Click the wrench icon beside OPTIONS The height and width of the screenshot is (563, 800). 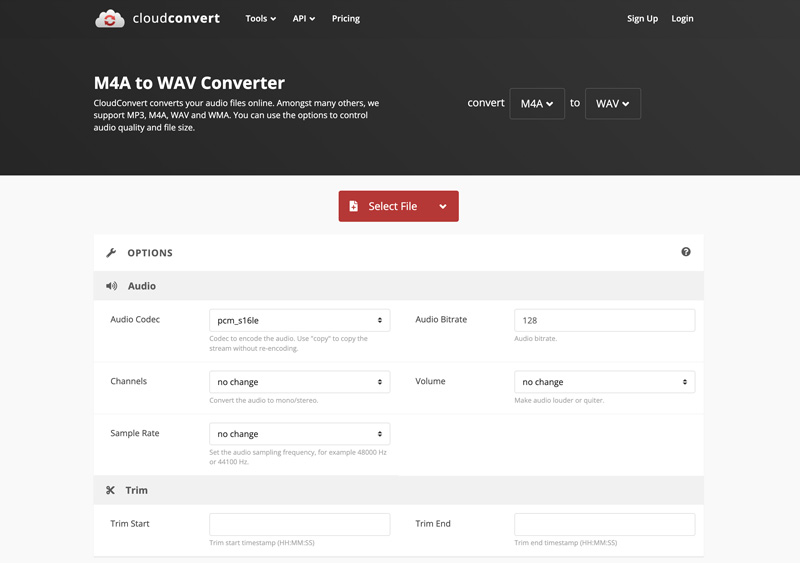[111, 253]
